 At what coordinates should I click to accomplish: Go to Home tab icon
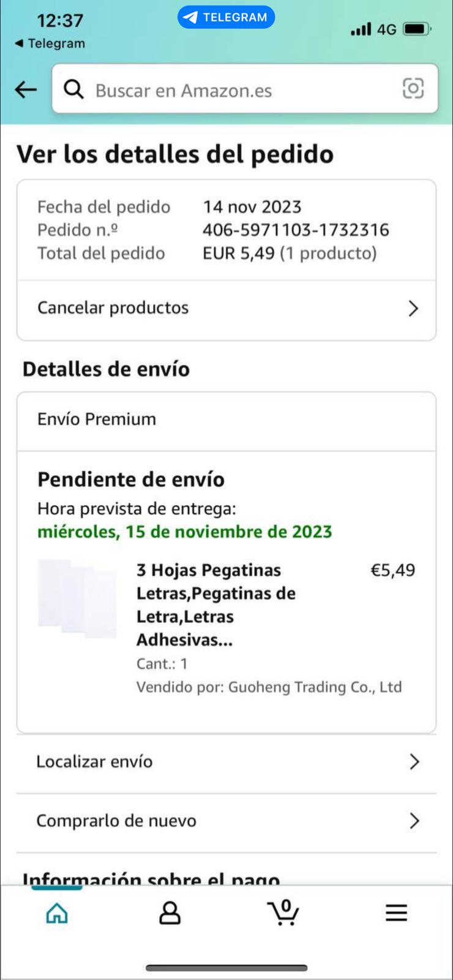tap(57, 913)
